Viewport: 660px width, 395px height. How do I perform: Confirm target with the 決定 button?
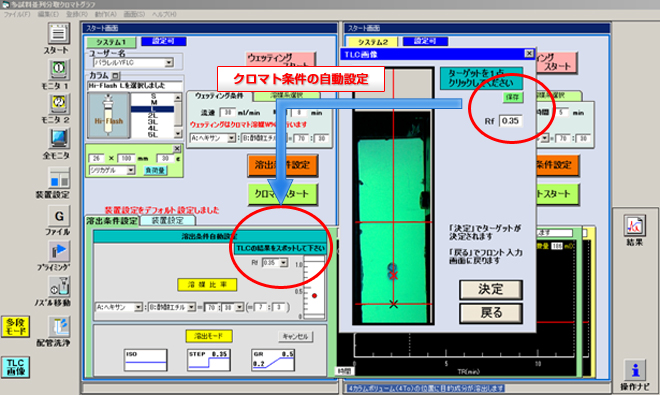pos(491,290)
